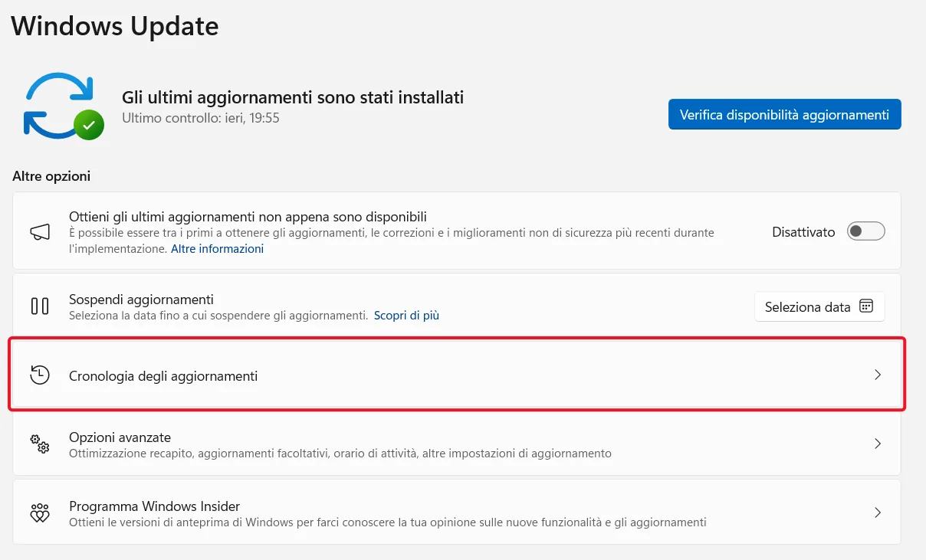
Task: Click the megaphone icon for early updates
Action: coord(40,232)
